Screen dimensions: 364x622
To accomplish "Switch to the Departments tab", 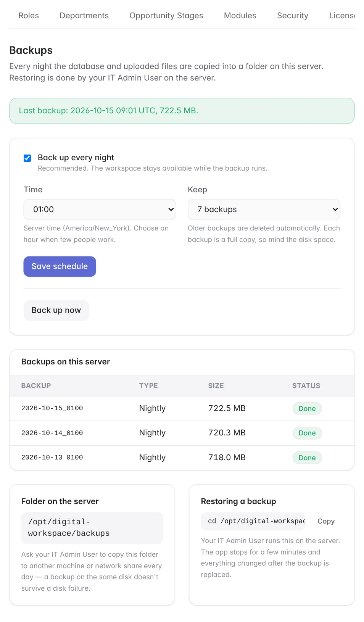I will [84, 16].
